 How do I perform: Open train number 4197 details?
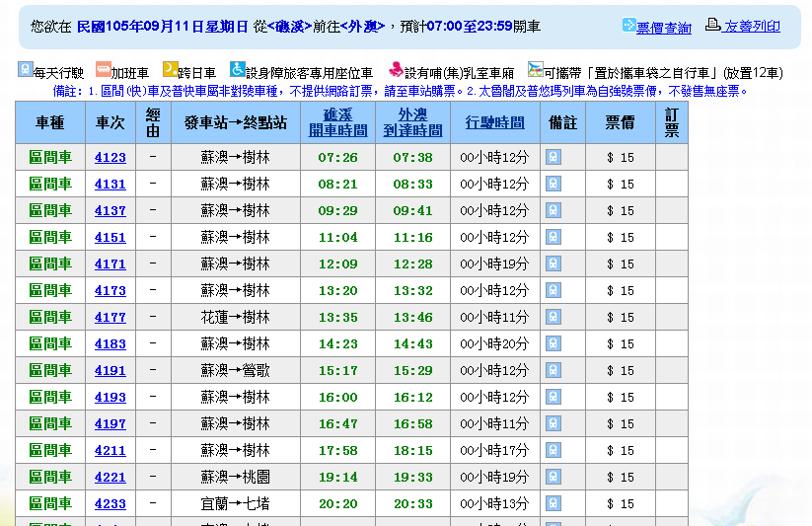[111, 424]
